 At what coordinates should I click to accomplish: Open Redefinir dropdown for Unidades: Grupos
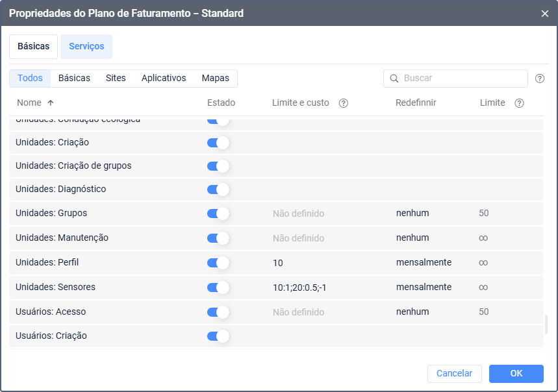click(412, 214)
